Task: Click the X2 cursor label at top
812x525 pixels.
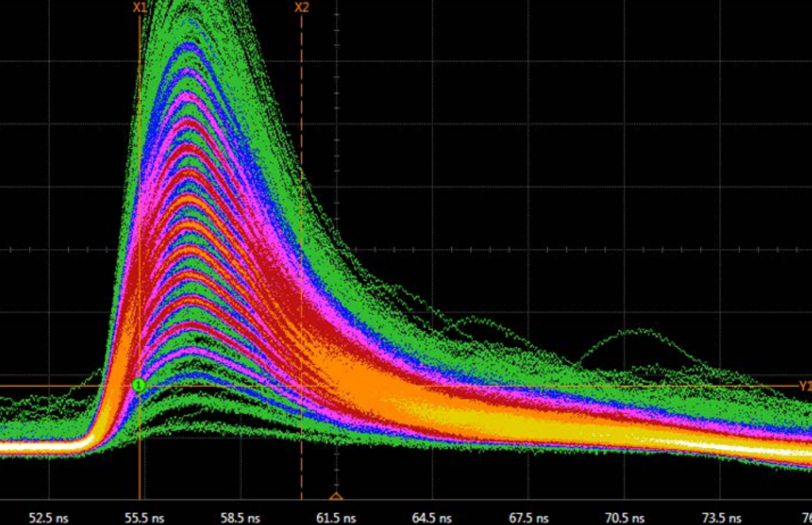Action: click(x=301, y=7)
